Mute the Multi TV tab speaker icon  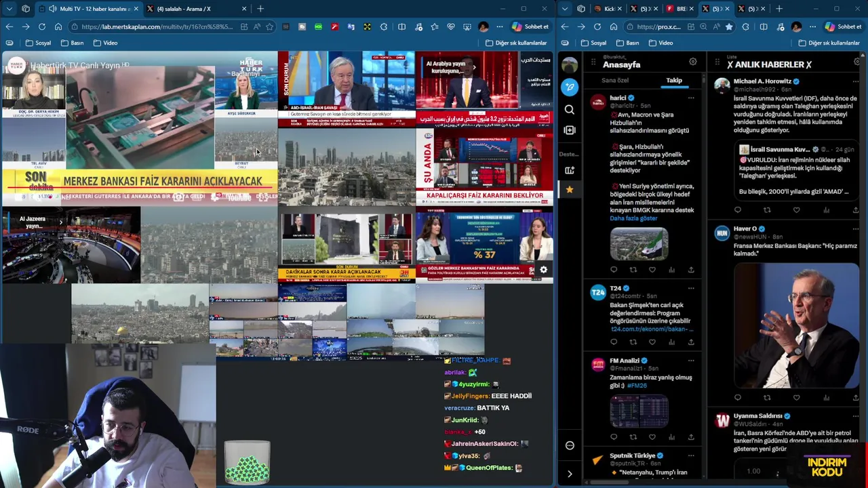pyautogui.click(x=52, y=9)
